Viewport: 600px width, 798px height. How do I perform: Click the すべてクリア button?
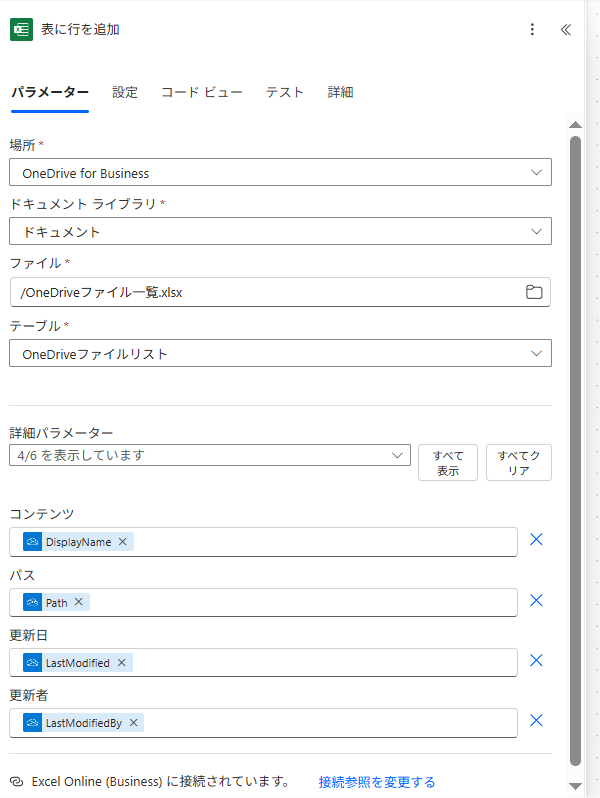tap(519, 463)
